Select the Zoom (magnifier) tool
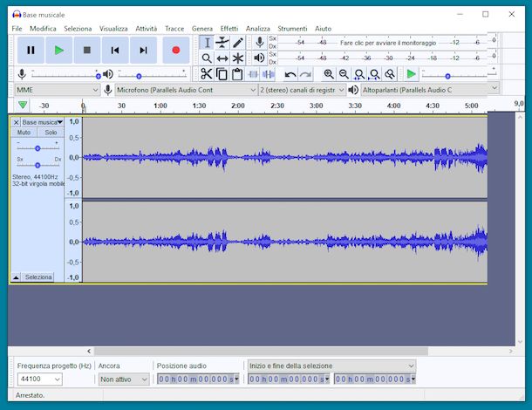The width and height of the screenshot is (532, 410). (x=207, y=58)
